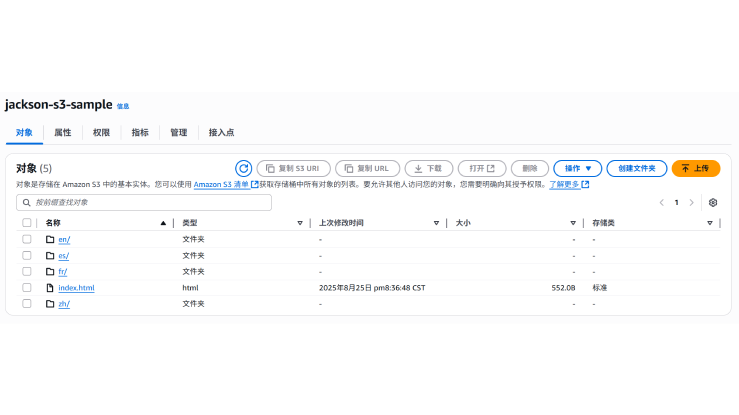Click the folder icon beside zh/
This screenshot has width=739, height=415.
(x=50, y=304)
